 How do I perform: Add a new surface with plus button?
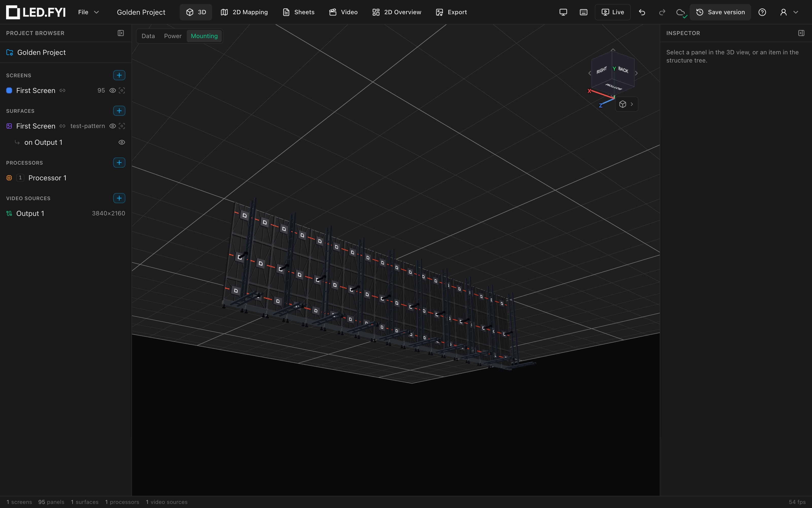pyautogui.click(x=119, y=111)
